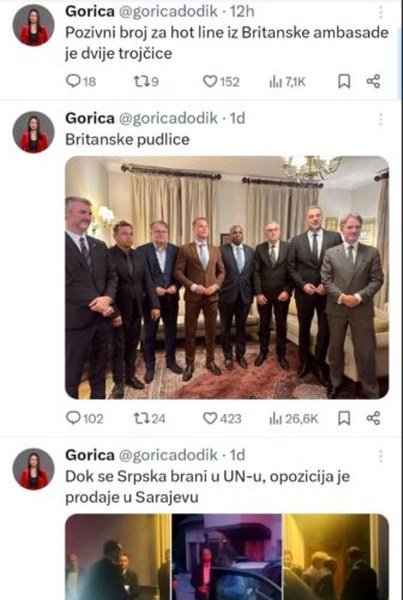
Task: Open the group photo of men in suits
Action: 227,277
